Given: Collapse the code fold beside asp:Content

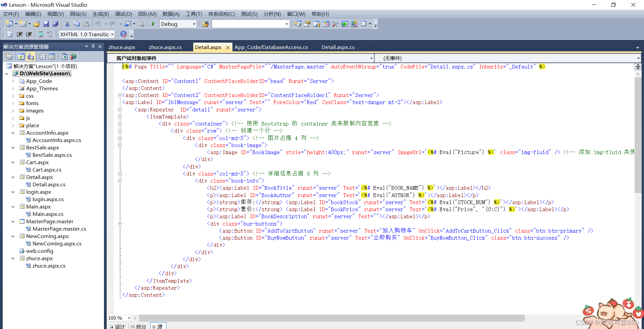Looking at the screenshot, I should pyautogui.click(x=120, y=95).
